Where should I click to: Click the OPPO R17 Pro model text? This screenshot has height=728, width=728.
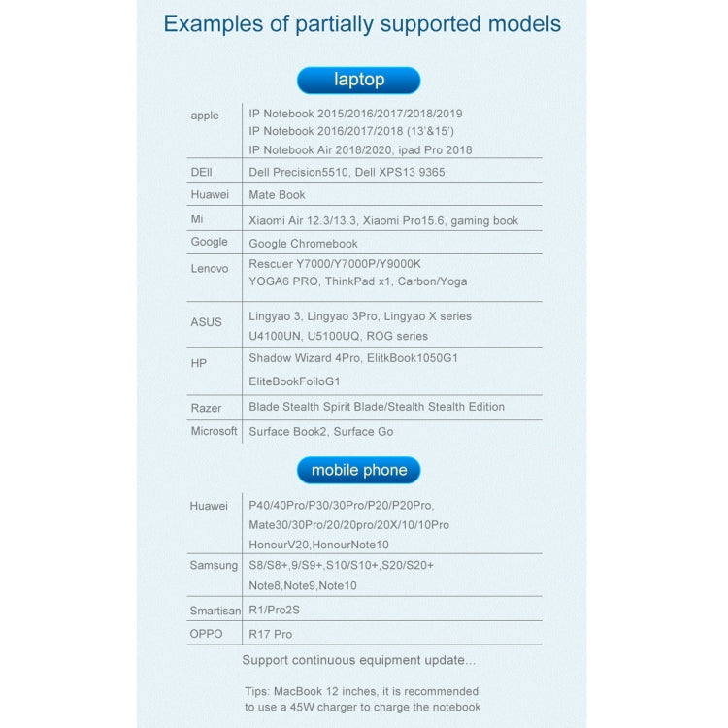271,634
